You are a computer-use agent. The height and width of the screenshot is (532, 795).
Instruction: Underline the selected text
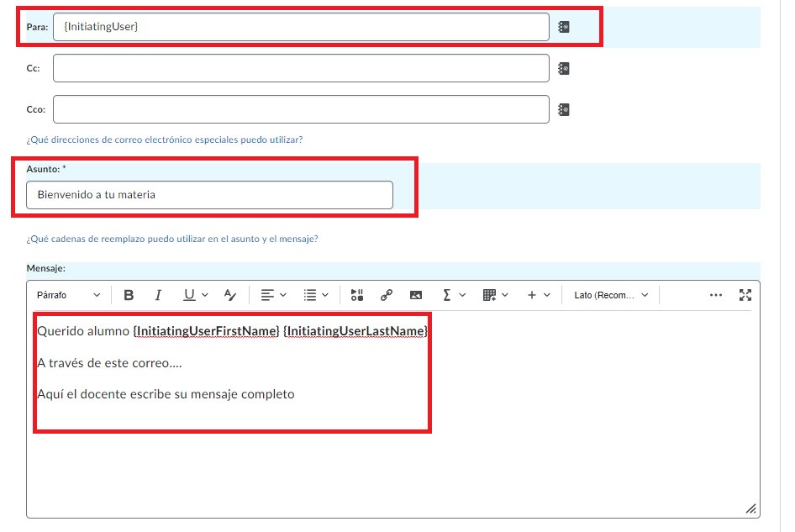click(189, 295)
